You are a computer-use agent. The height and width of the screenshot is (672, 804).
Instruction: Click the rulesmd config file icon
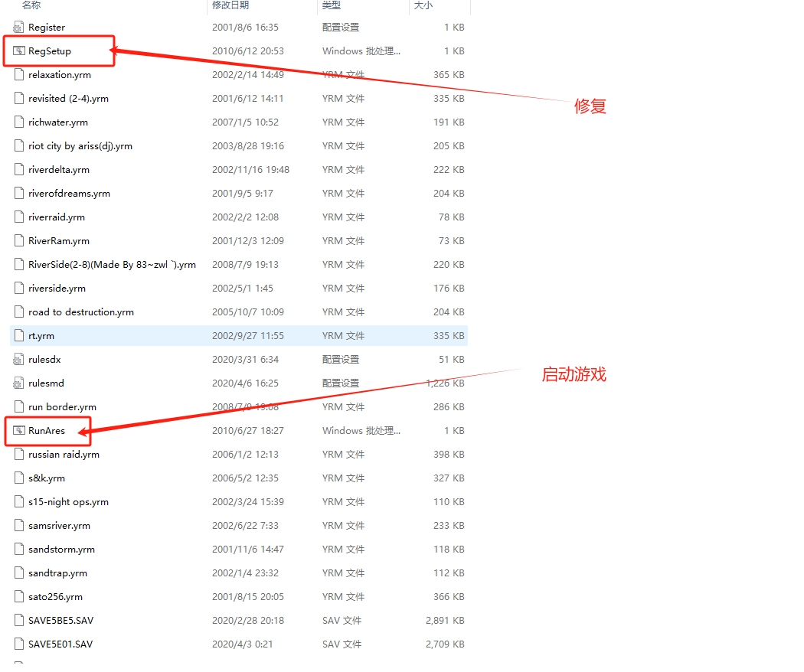click(18, 383)
